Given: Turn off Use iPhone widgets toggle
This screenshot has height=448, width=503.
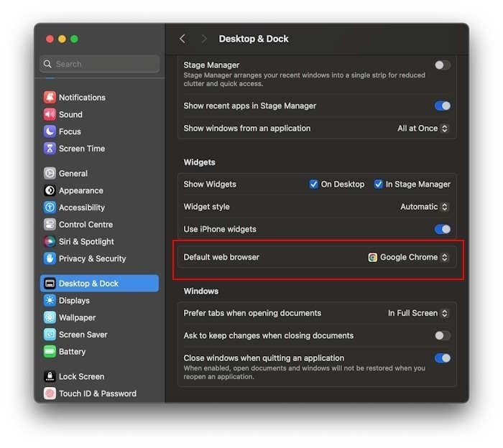Looking at the screenshot, I should click(443, 229).
